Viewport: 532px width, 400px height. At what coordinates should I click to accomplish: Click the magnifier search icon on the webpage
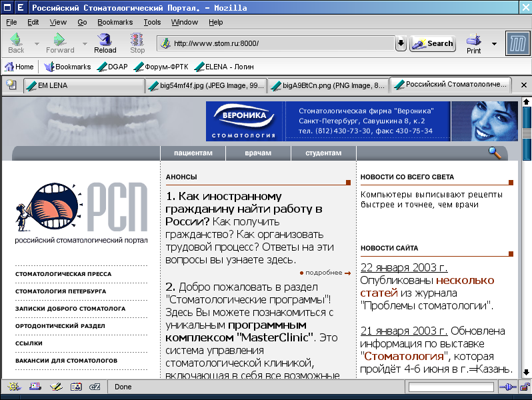pos(494,153)
